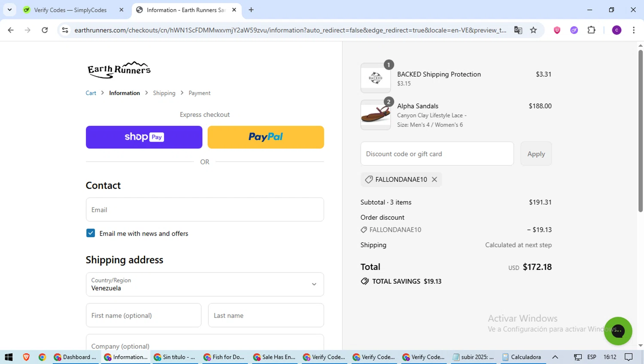Uncheck Email me with news and offers
Image resolution: width=644 pixels, height=364 pixels.
pos(91,233)
